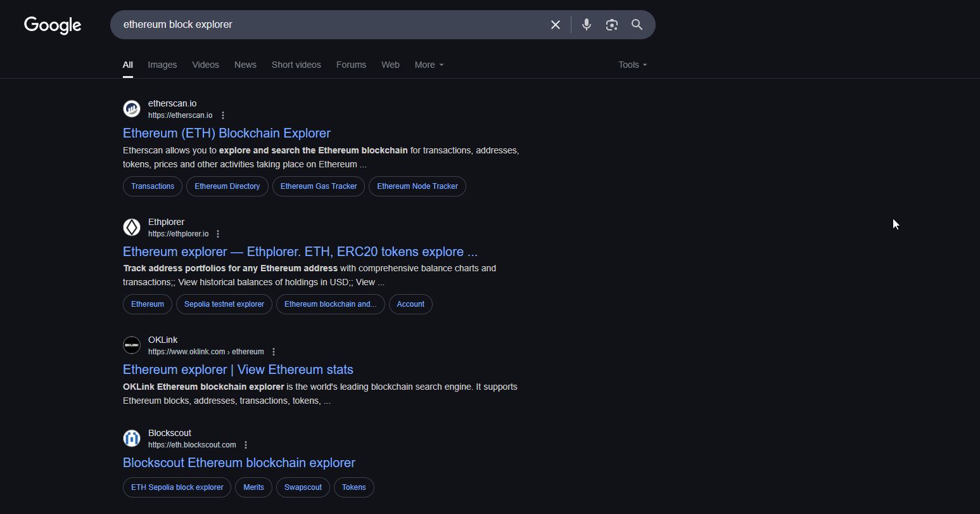Click the OKLink site name

tap(163, 340)
